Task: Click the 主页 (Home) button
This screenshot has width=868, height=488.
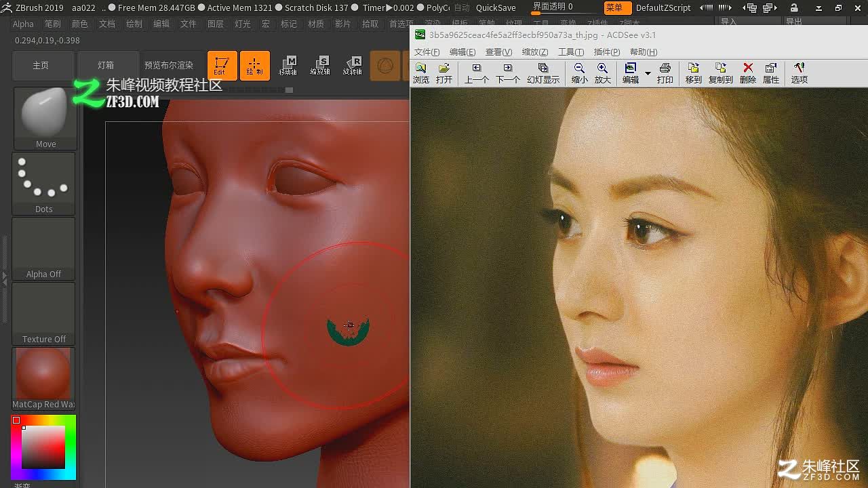Action: (x=41, y=66)
